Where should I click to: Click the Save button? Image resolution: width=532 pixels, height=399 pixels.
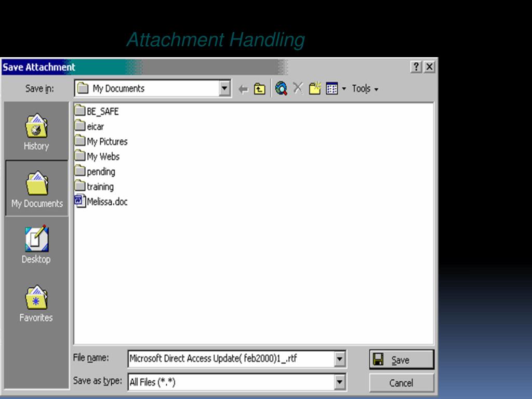[402, 360]
